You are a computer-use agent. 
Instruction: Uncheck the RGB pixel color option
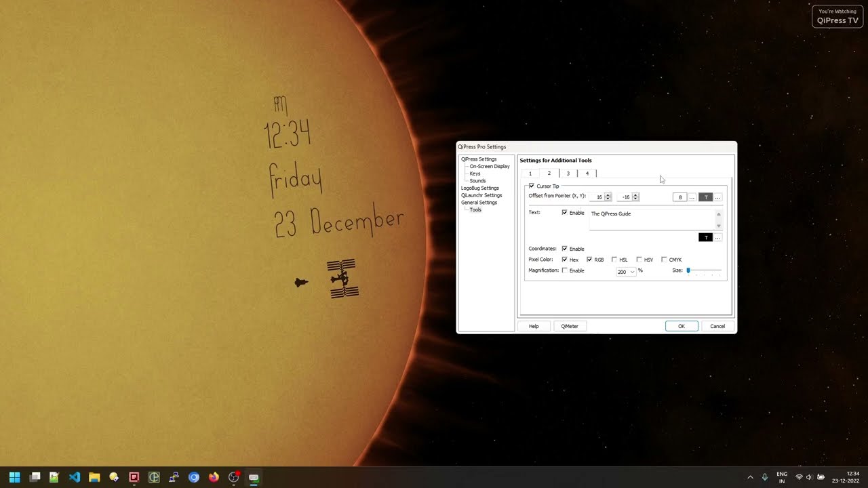(x=589, y=260)
